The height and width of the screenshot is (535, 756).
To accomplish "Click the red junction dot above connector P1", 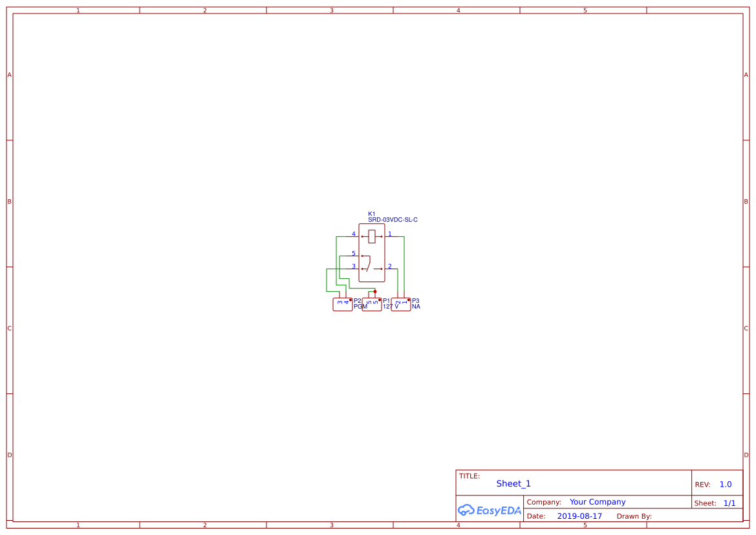I will coord(375,292).
